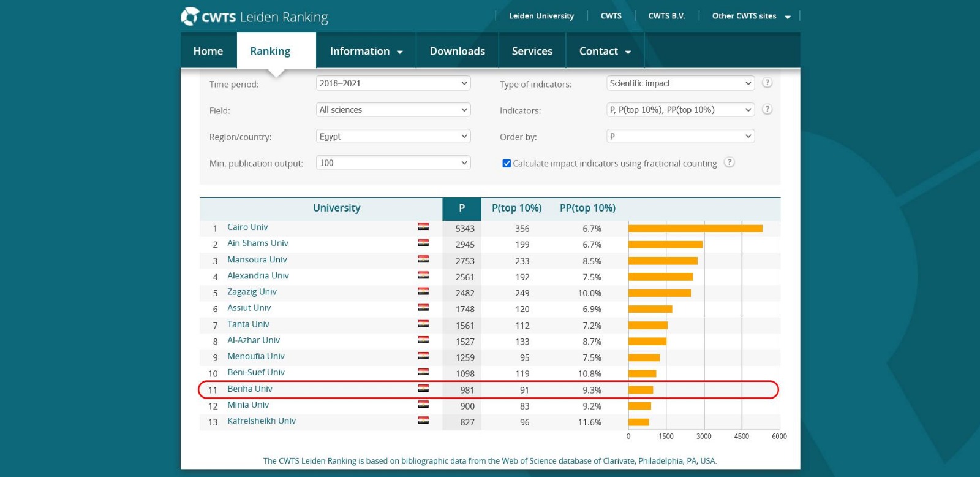Open the Min. publication output dropdown

(393, 163)
